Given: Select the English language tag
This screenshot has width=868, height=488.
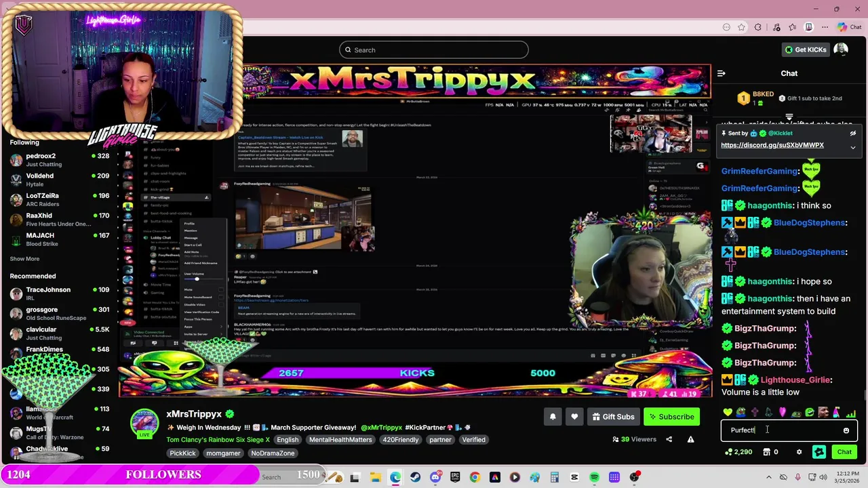Looking at the screenshot, I should [x=287, y=440].
